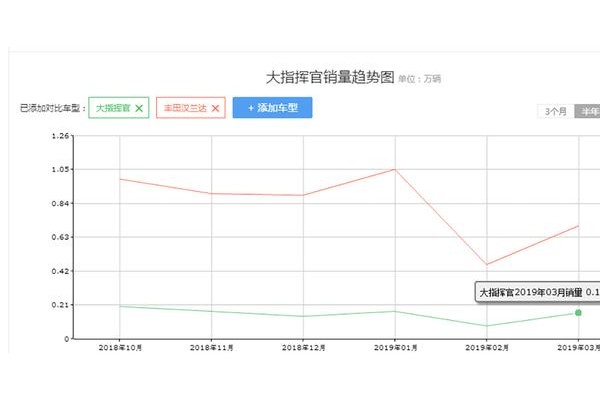
Task: Click the green line point at 2018年12月
Action: point(303,316)
